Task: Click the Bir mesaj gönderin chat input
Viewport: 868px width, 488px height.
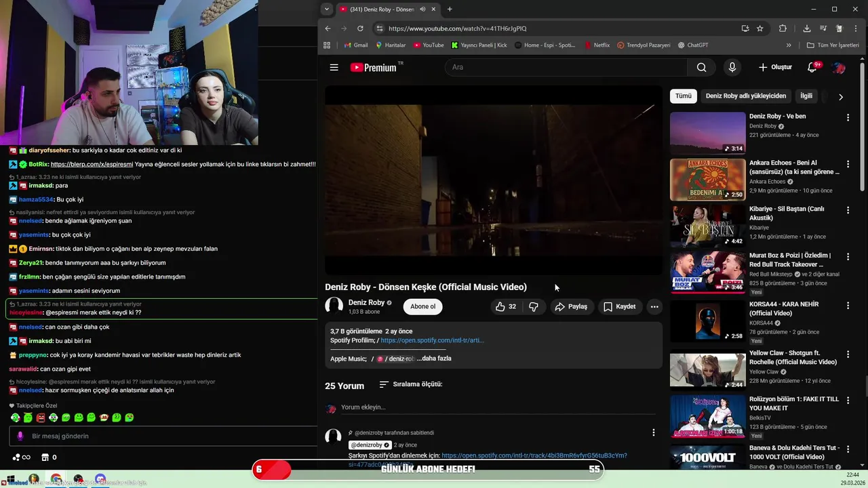Action: tap(163, 436)
